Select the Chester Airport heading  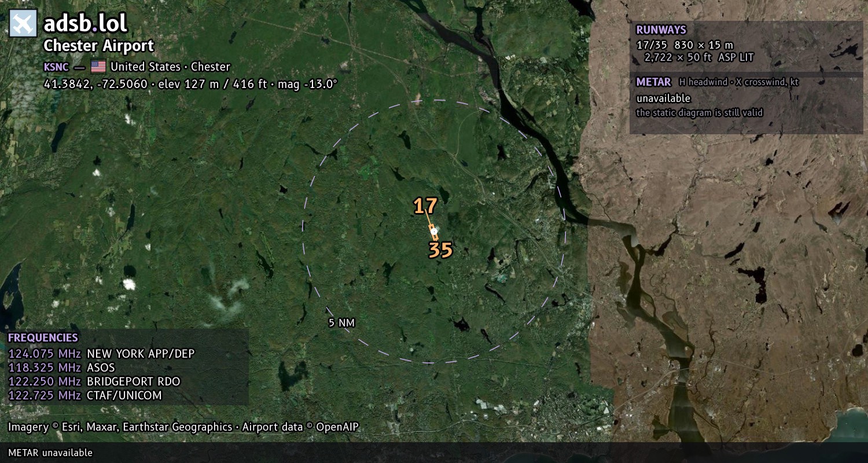point(99,46)
